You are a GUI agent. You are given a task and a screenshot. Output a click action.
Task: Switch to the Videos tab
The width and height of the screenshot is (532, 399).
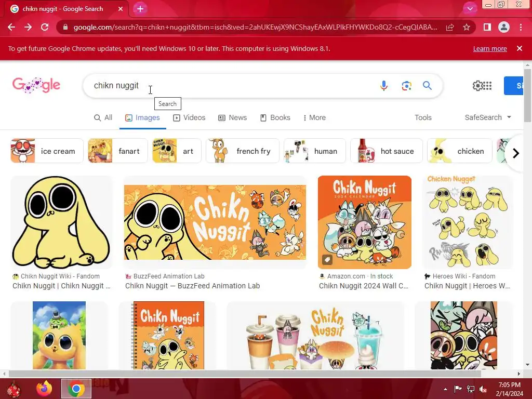(189, 118)
